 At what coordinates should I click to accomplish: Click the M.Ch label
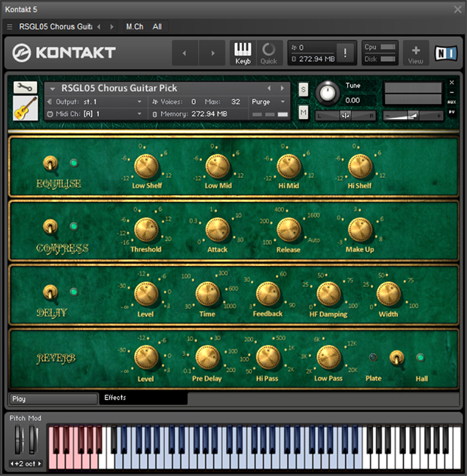click(135, 26)
